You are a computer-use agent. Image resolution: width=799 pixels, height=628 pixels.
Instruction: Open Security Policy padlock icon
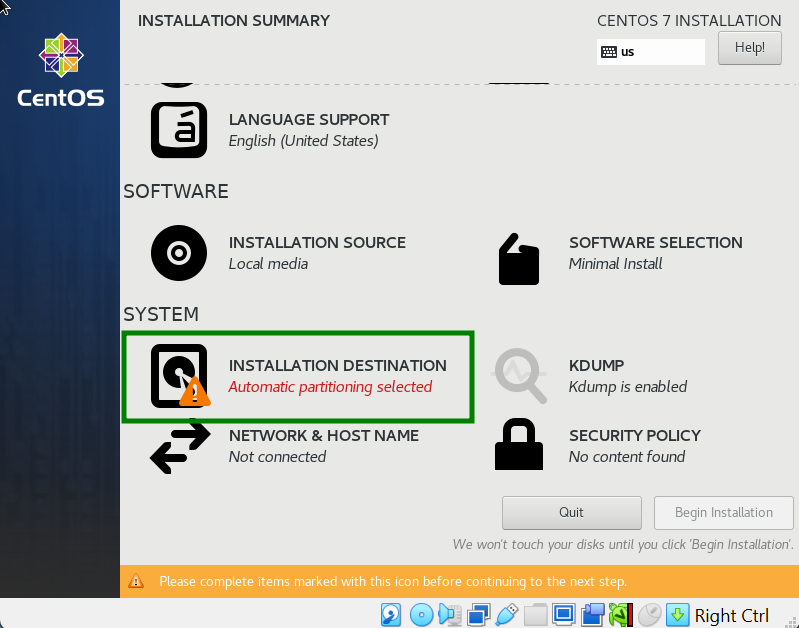click(519, 444)
